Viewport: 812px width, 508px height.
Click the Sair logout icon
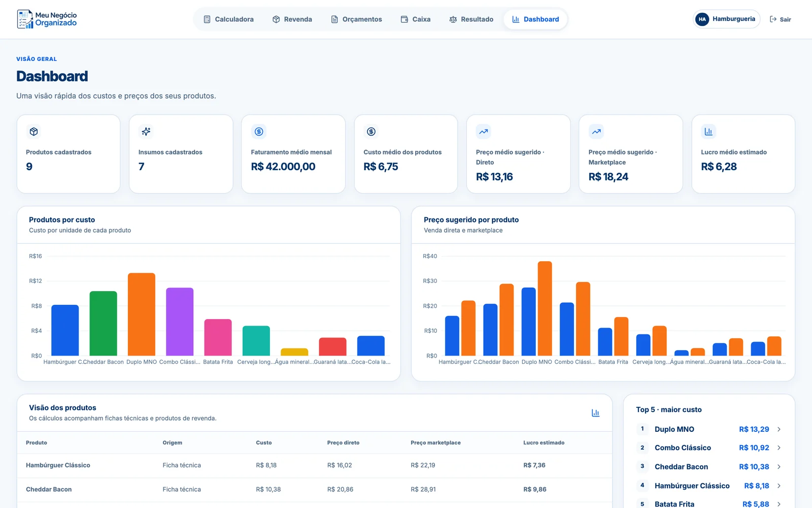pos(773,19)
